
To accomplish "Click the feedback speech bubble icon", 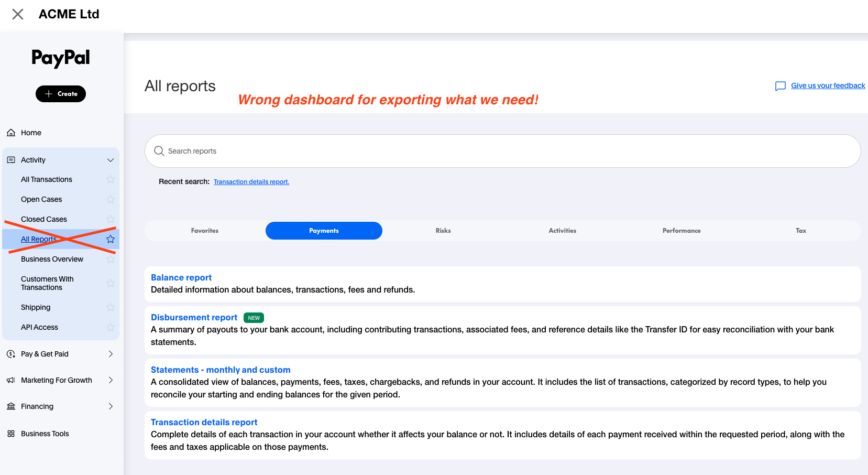I will tap(781, 85).
